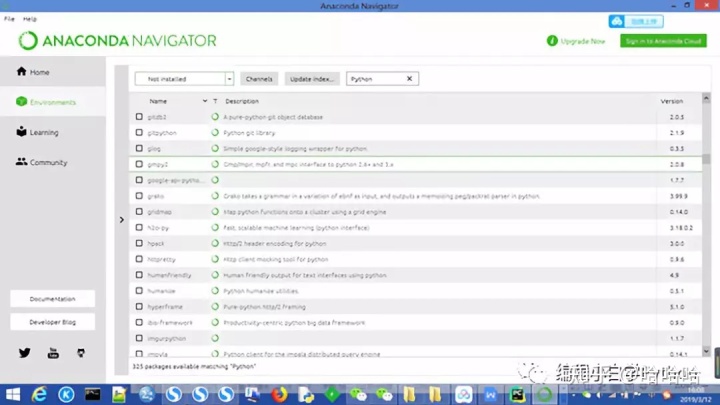Open the Learning section icon
This screenshot has height=405, width=720.
21,132
